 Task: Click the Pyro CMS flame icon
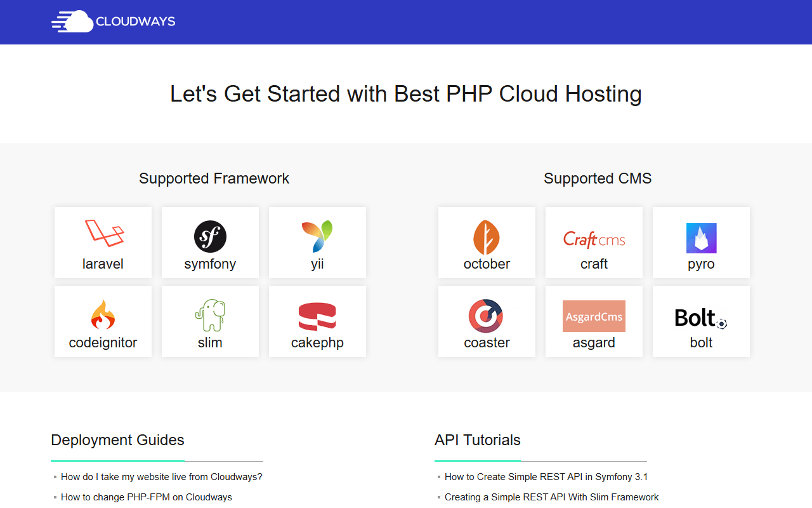pyautogui.click(x=702, y=238)
